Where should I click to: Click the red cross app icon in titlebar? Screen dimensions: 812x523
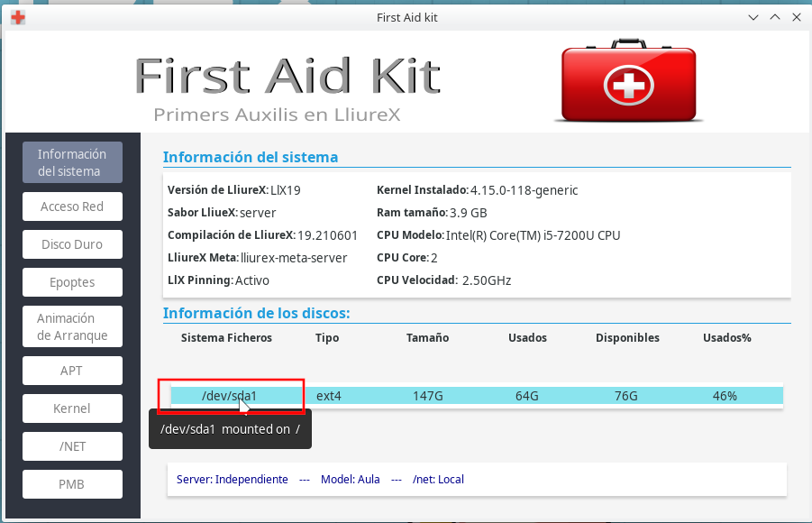point(17,17)
